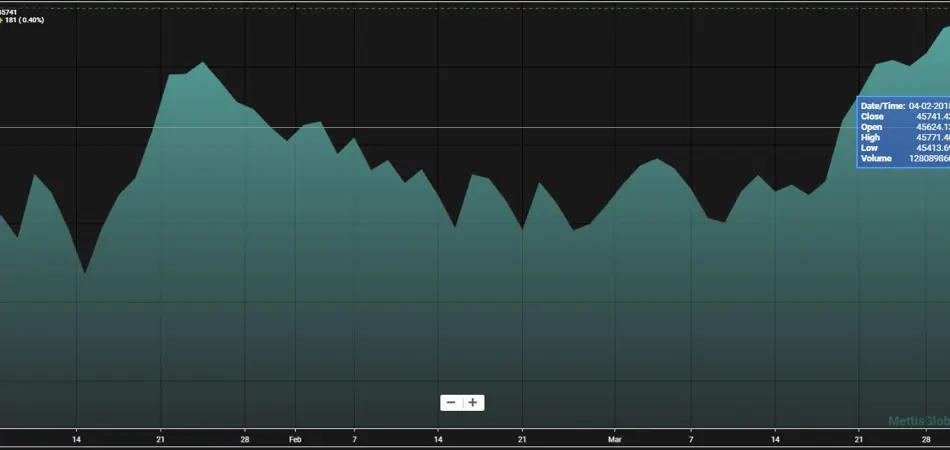Click axis label 7 just after Feb

tap(354, 438)
